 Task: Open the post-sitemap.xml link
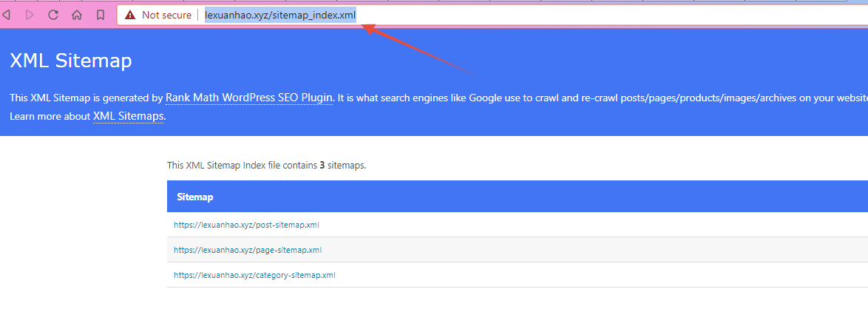[246, 225]
